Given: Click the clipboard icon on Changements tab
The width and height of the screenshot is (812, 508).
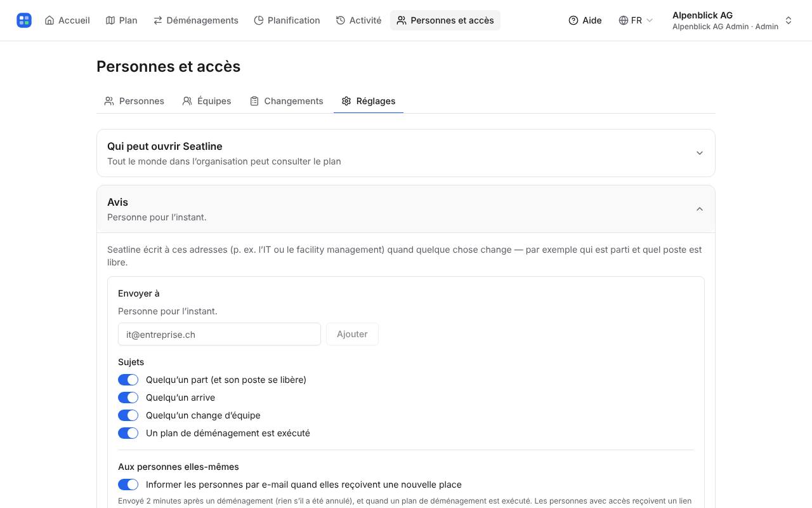Looking at the screenshot, I should click(x=254, y=101).
